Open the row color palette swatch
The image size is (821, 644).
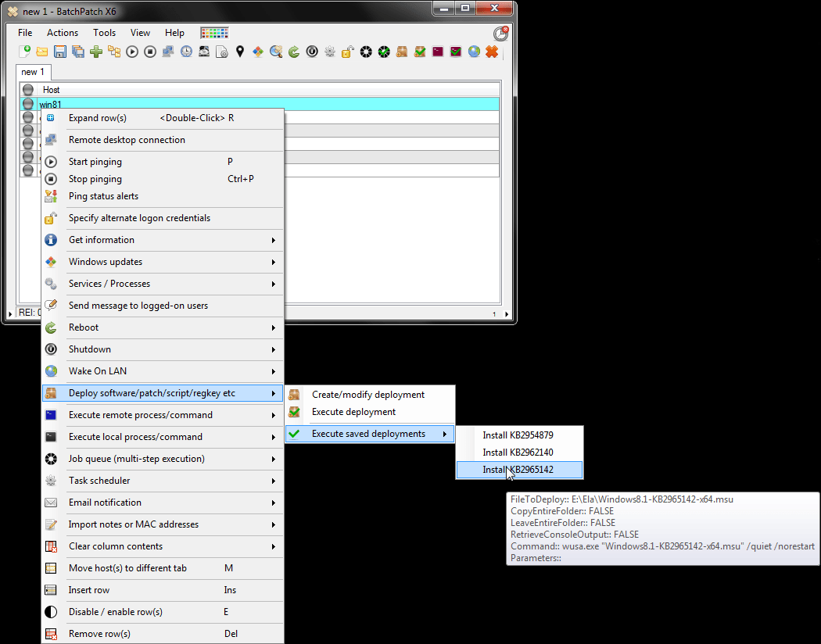pyautogui.click(x=215, y=33)
